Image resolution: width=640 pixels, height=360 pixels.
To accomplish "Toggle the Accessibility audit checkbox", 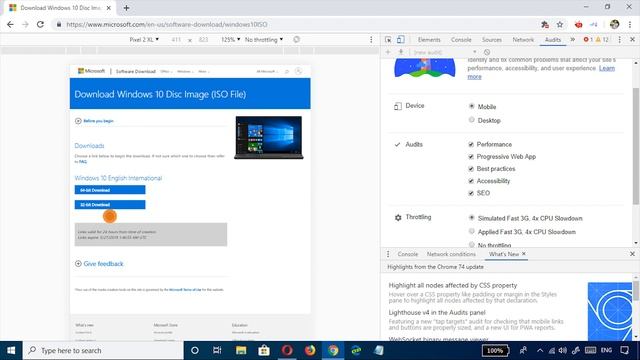I will [471, 181].
